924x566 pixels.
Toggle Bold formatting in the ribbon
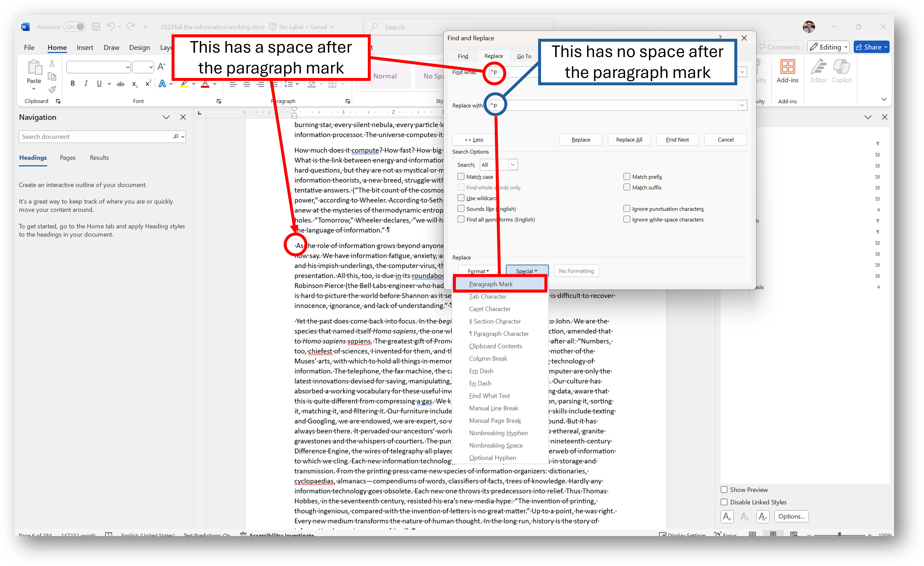[x=73, y=84]
